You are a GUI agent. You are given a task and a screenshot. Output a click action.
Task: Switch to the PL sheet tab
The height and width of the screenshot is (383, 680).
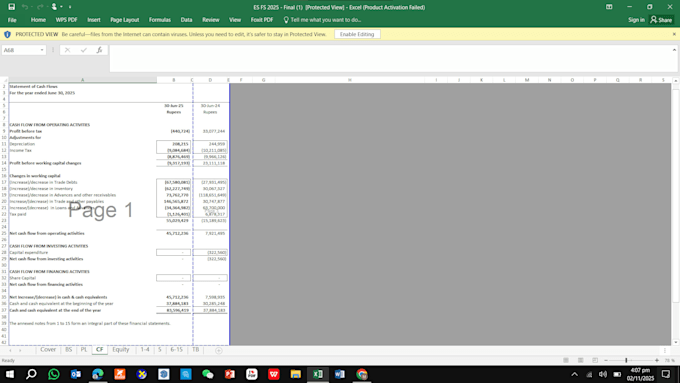[x=84, y=350]
